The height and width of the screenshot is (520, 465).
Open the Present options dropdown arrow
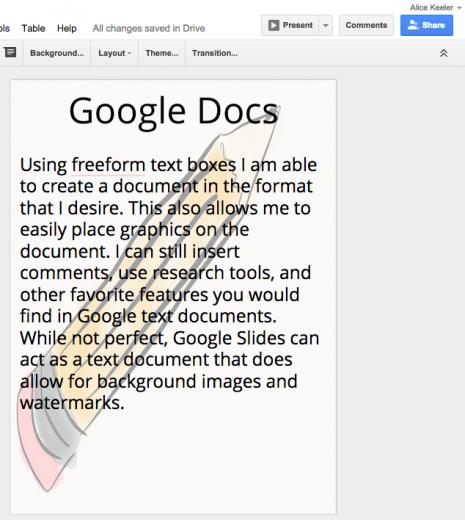(x=326, y=25)
